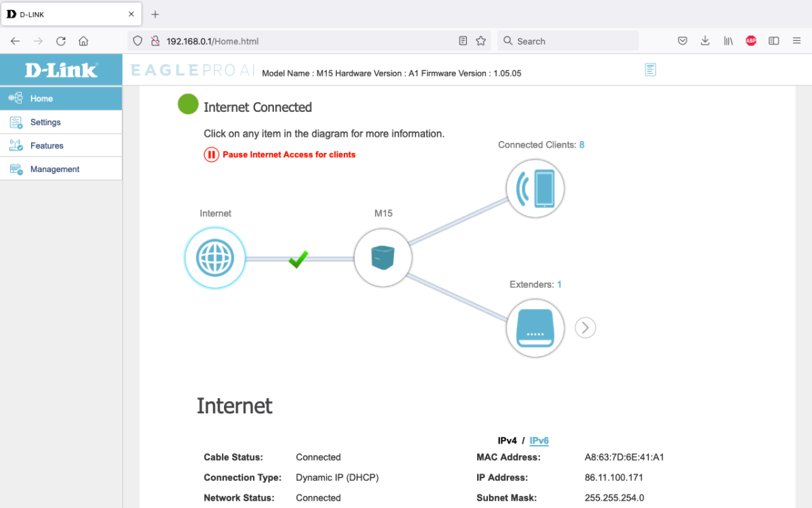Open the Downloads panel

(705, 41)
